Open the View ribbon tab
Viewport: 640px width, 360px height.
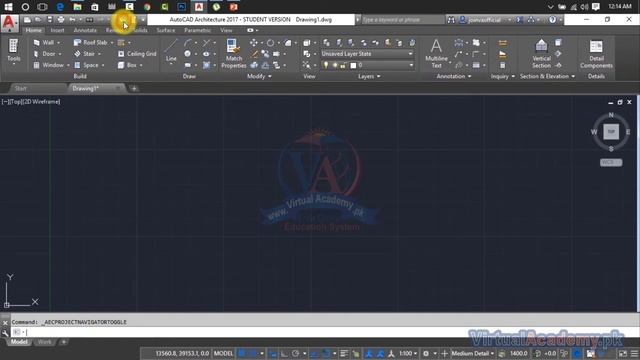226,30
